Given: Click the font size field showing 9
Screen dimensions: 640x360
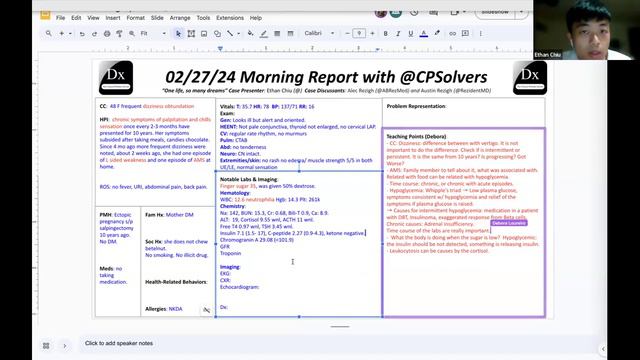Looking at the screenshot, I should pyautogui.click(x=359, y=33).
